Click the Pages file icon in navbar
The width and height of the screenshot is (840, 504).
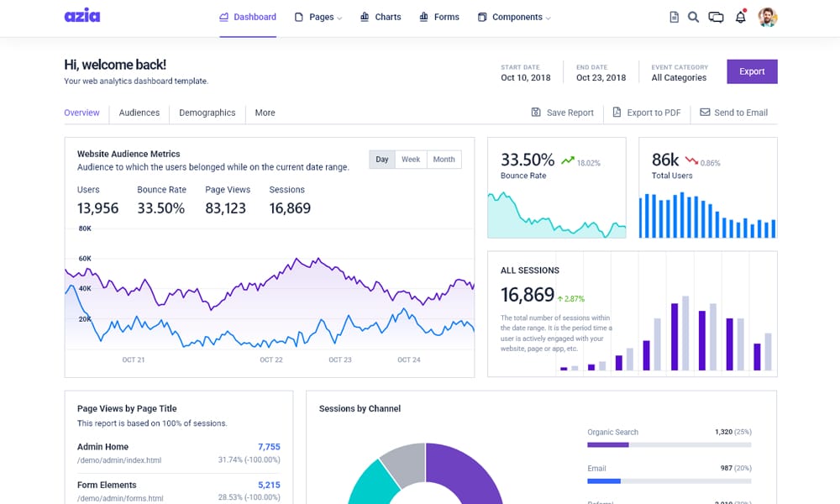tap(299, 17)
